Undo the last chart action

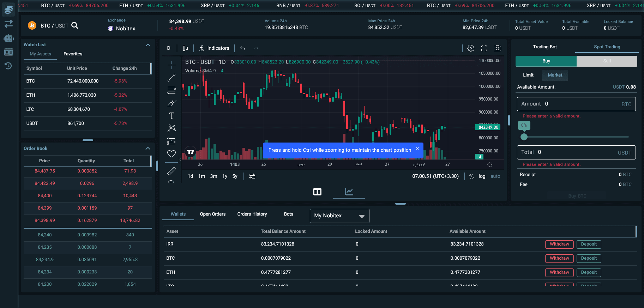(x=242, y=48)
